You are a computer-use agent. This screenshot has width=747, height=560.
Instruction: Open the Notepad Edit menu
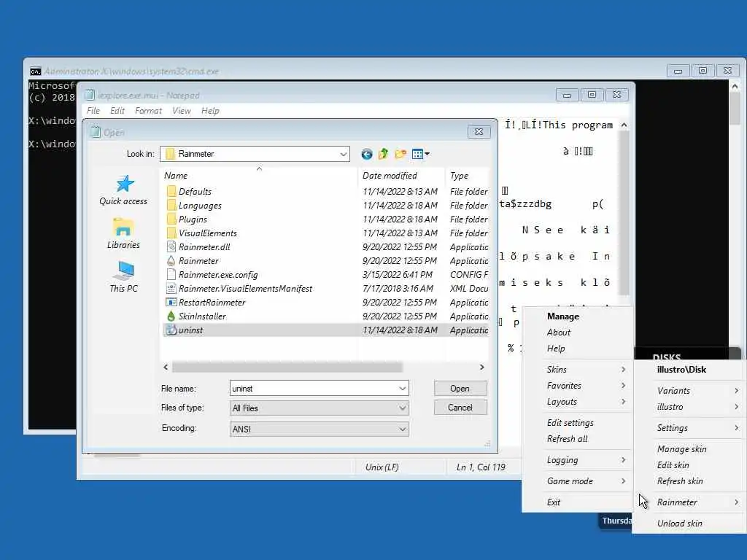tap(117, 111)
